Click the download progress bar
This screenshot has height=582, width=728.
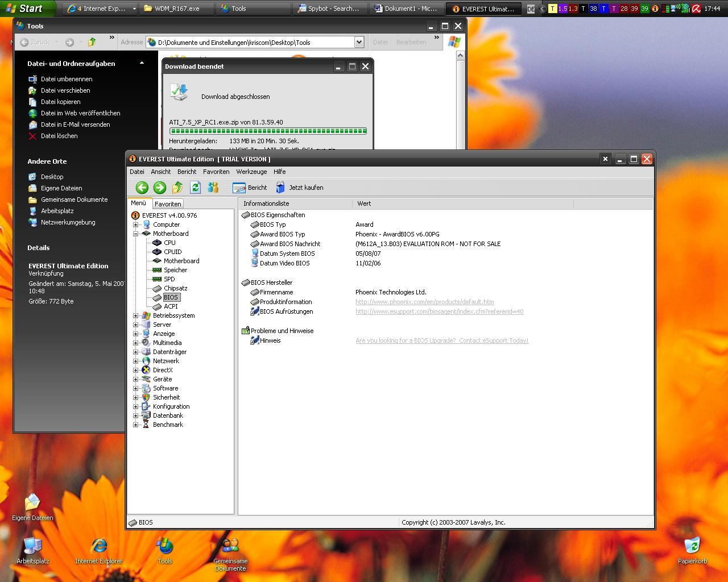point(268,131)
